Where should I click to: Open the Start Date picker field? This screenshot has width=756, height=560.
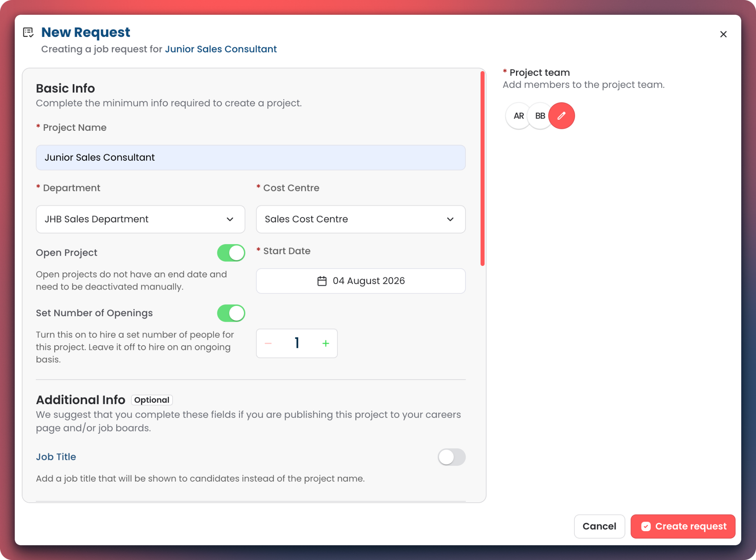tap(361, 281)
